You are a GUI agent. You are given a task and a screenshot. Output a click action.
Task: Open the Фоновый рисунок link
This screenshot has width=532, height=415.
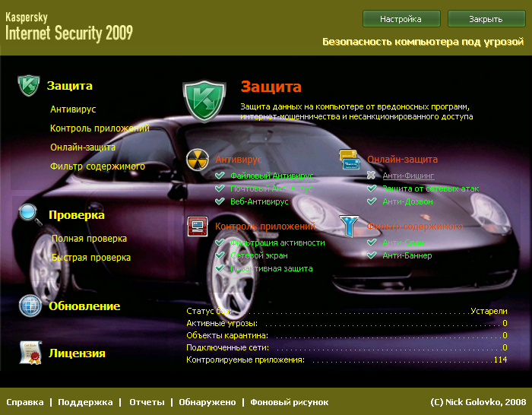point(290,402)
